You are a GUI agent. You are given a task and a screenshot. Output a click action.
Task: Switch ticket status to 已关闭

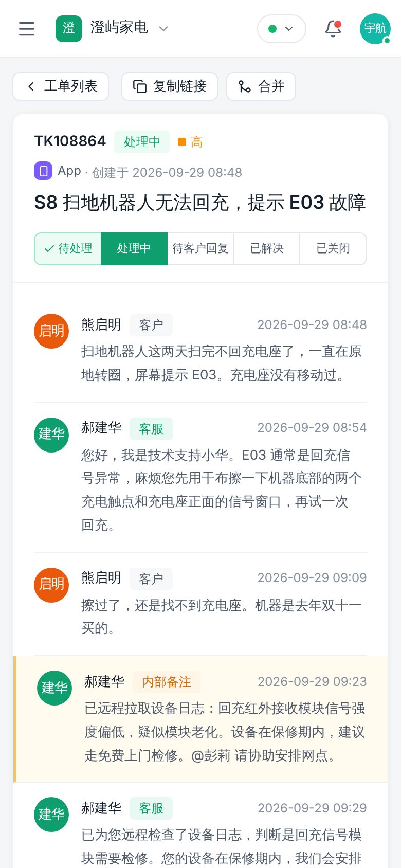333,248
